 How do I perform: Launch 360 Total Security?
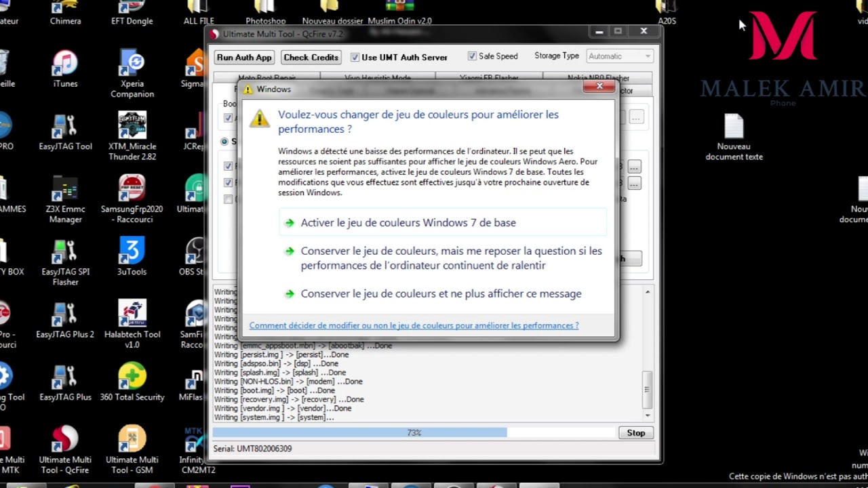[132, 382]
